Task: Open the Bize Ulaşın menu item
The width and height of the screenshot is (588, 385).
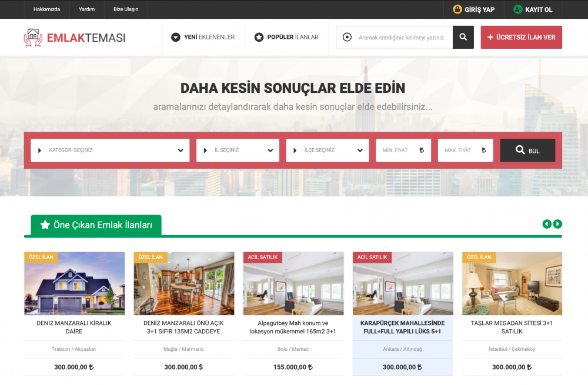Action: [x=126, y=9]
